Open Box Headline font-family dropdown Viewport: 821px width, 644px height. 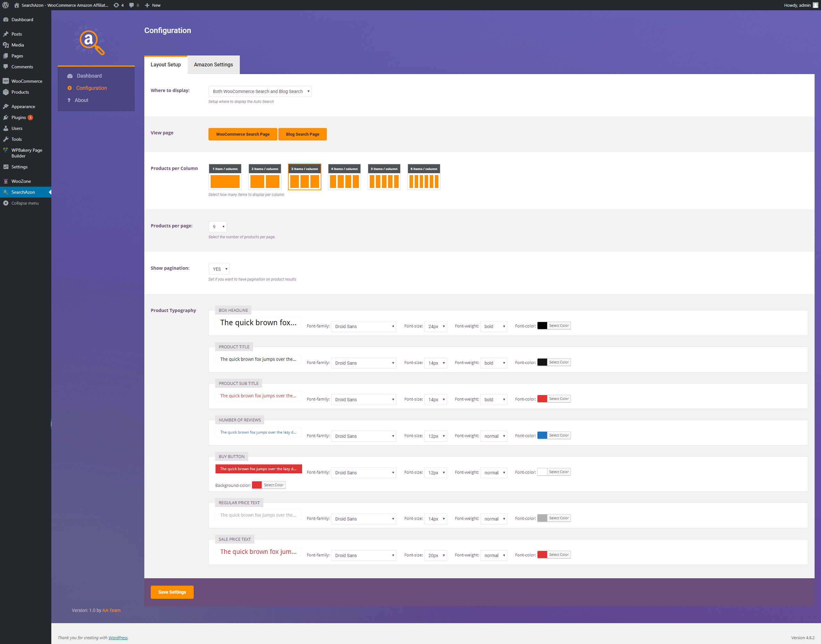click(364, 326)
